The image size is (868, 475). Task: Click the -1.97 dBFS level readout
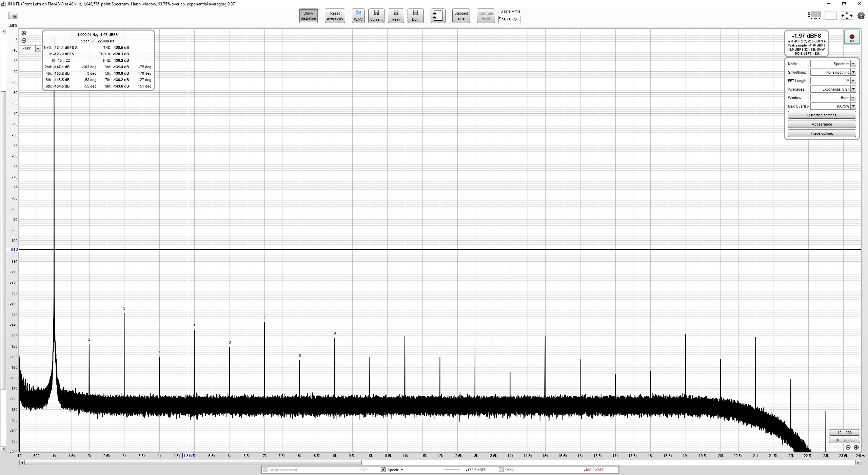806,36
